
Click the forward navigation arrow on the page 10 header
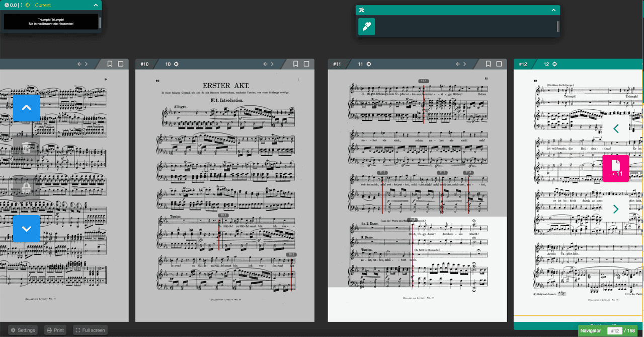(273, 64)
